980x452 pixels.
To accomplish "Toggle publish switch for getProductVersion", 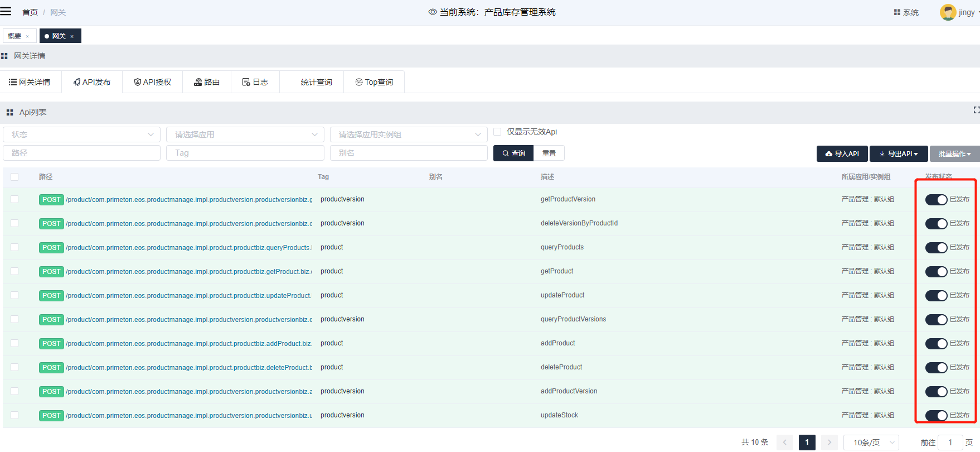I will point(936,200).
